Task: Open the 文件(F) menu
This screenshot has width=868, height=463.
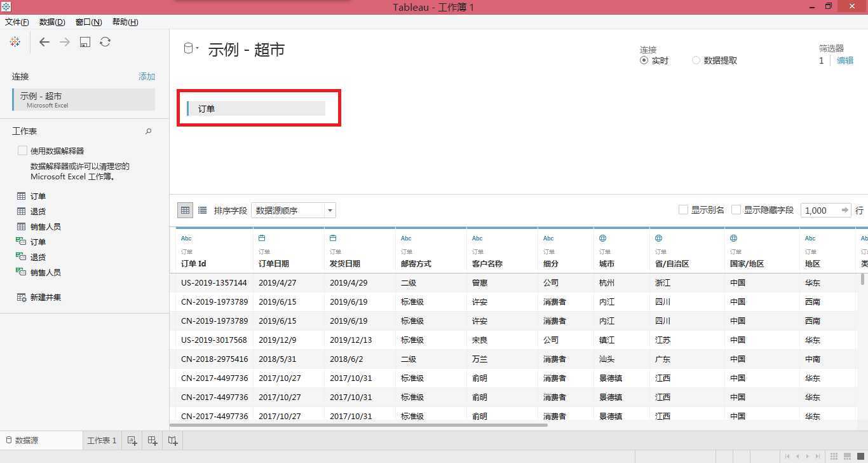Action: coord(17,22)
